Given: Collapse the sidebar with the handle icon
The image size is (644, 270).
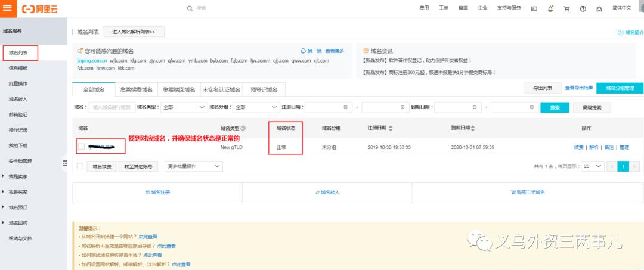Looking at the screenshot, I should 64,163.
